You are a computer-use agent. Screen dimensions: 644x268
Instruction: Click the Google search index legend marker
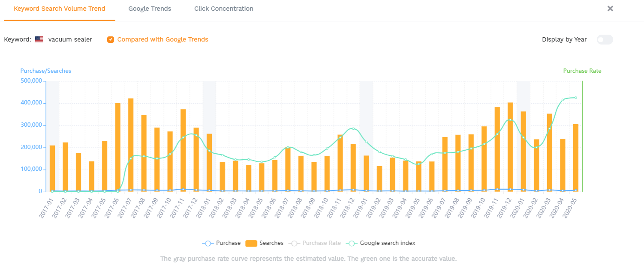tap(352, 243)
